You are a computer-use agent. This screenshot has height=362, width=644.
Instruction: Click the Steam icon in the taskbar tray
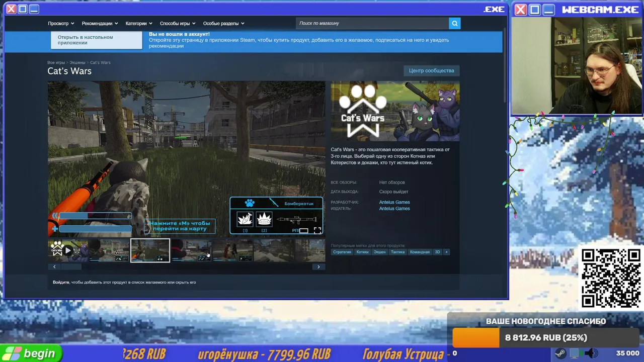(560, 353)
